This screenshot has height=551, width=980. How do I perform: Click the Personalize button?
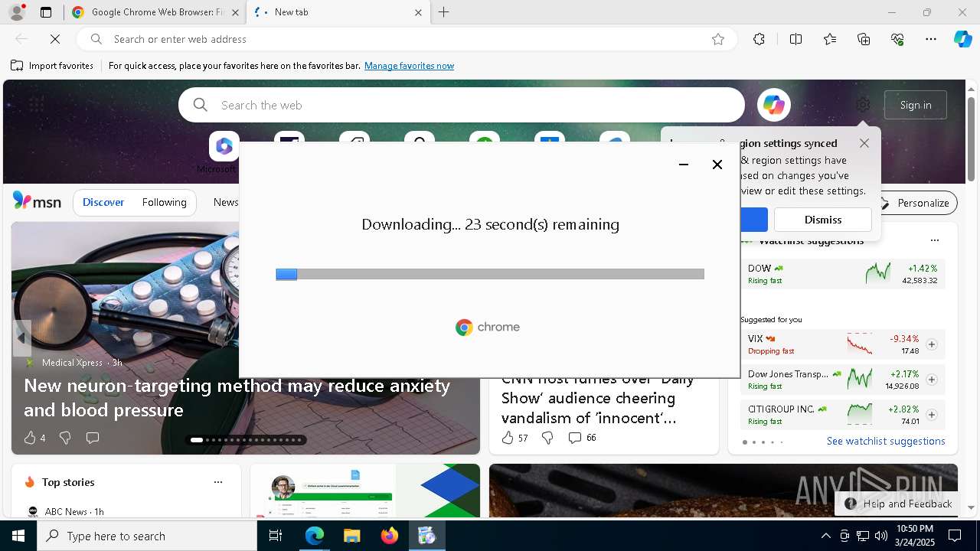[x=916, y=203]
